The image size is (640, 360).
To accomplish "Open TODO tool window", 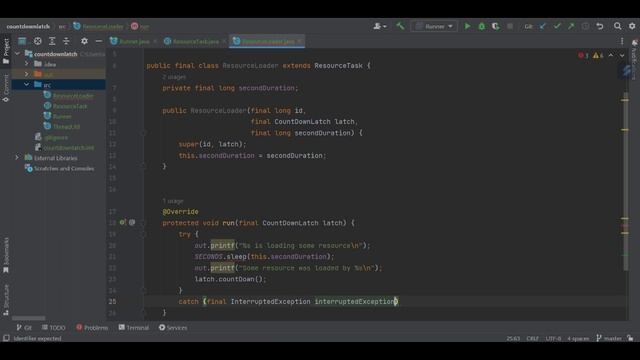I will [x=53, y=327].
